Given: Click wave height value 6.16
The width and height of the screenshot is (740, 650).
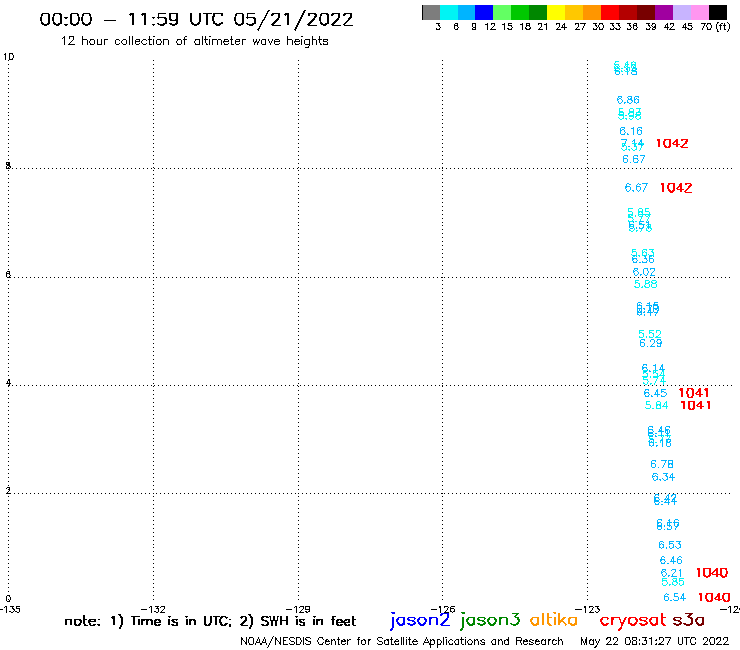Looking at the screenshot, I should tap(631, 131).
